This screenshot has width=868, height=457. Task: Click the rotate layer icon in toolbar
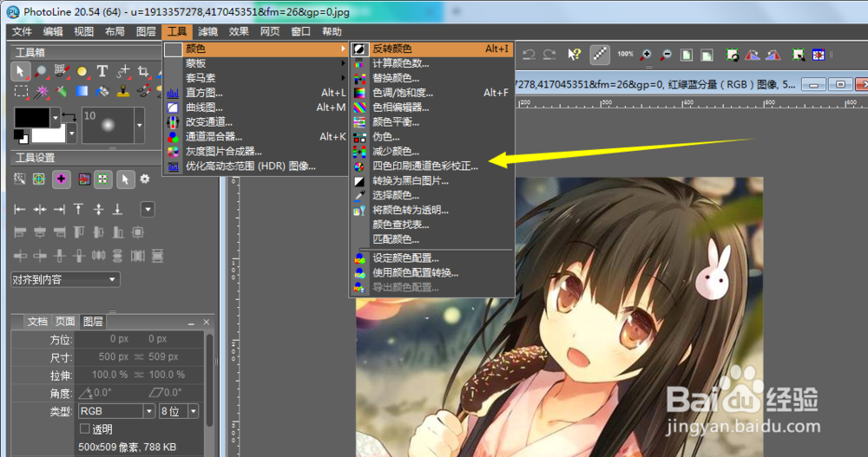[733, 55]
